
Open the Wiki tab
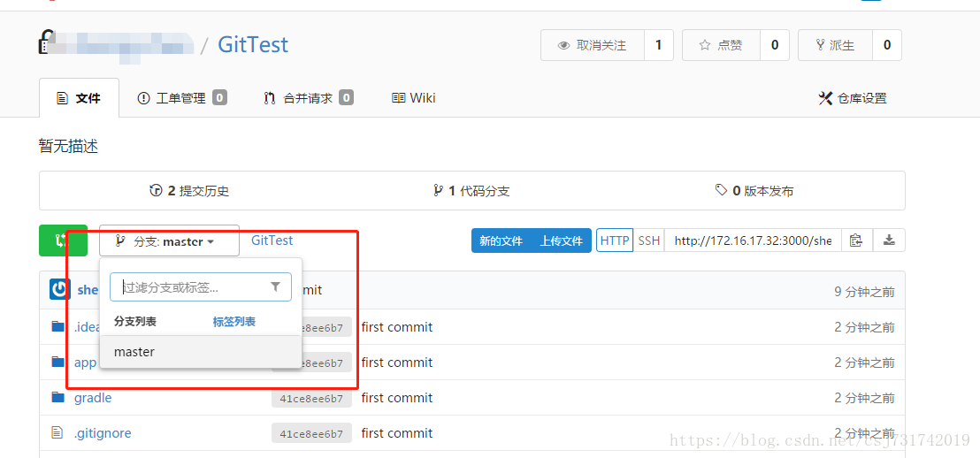click(x=413, y=98)
